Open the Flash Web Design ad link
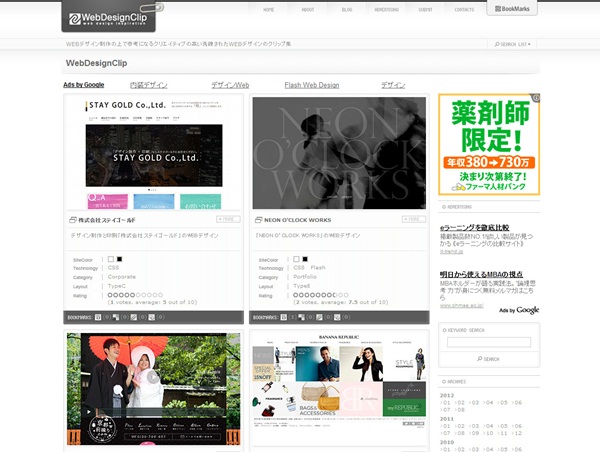This screenshot has width=600, height=452. [312, 85]
